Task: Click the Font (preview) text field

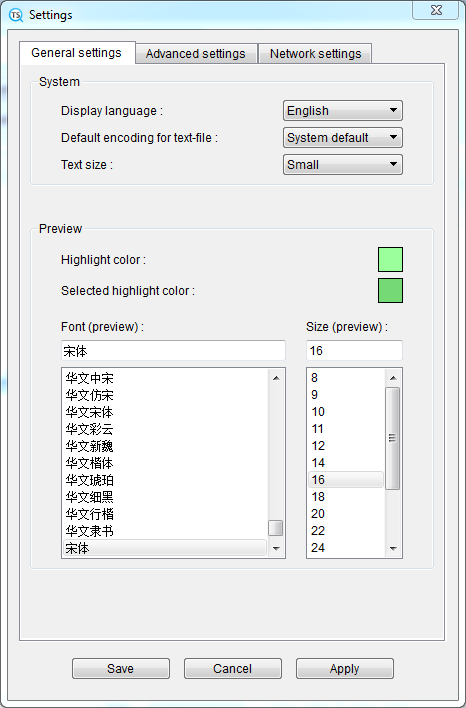Action: (173, 351)
